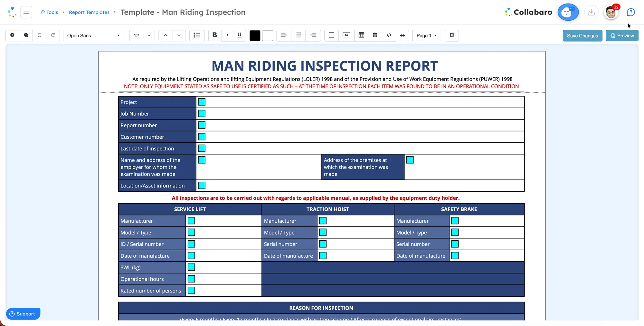
Task: Open template settings gear
Action: 452,35
